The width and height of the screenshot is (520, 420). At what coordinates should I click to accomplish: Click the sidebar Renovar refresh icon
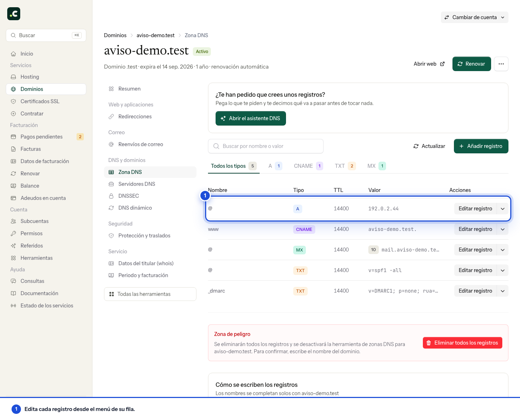coord(13,174)
